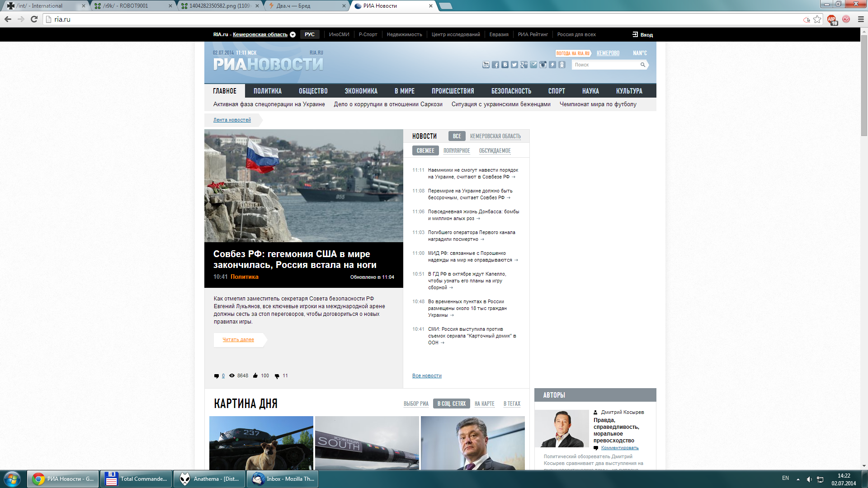Image resolution: width=868 pixels, height=488 pixels.
Task: Click the Facebook social icon
Action: tap(495, 65)
